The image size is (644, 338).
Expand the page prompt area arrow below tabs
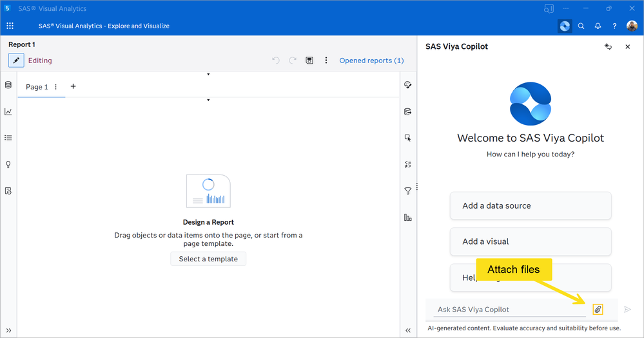(208, 100)
